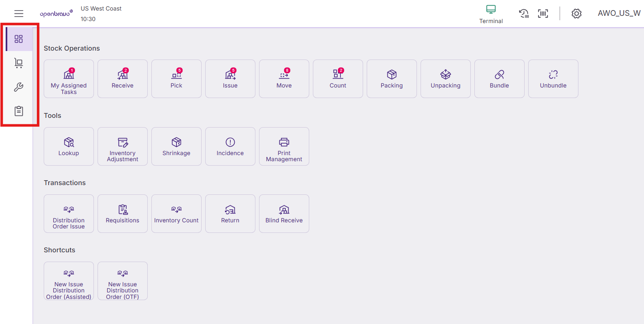Open Blind Receive transaction
Image resolution: width=644 pixels, height=324 pixels.
[x=284, y=214]
